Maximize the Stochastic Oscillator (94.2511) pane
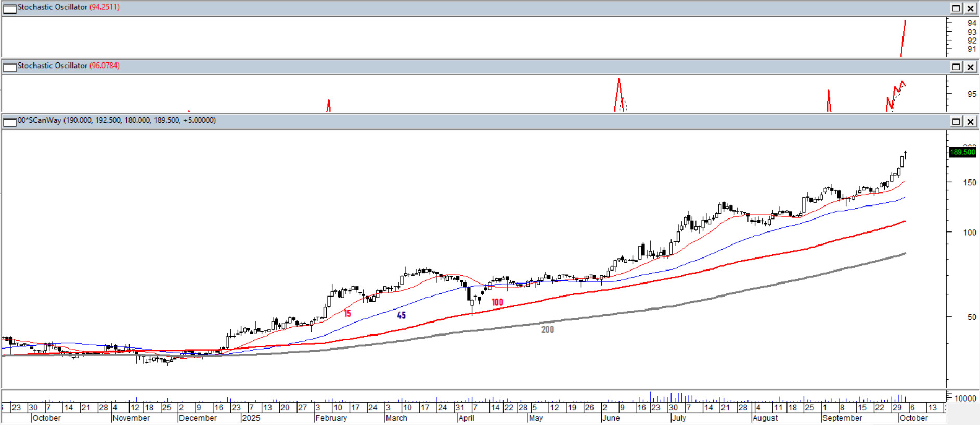 tap(956, 8)
